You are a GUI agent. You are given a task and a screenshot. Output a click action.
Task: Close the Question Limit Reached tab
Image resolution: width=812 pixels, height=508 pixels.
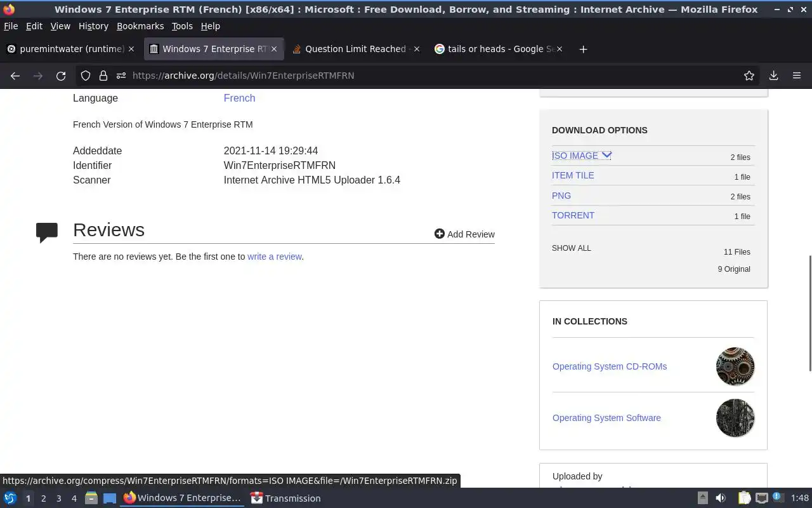click(417, 49)
